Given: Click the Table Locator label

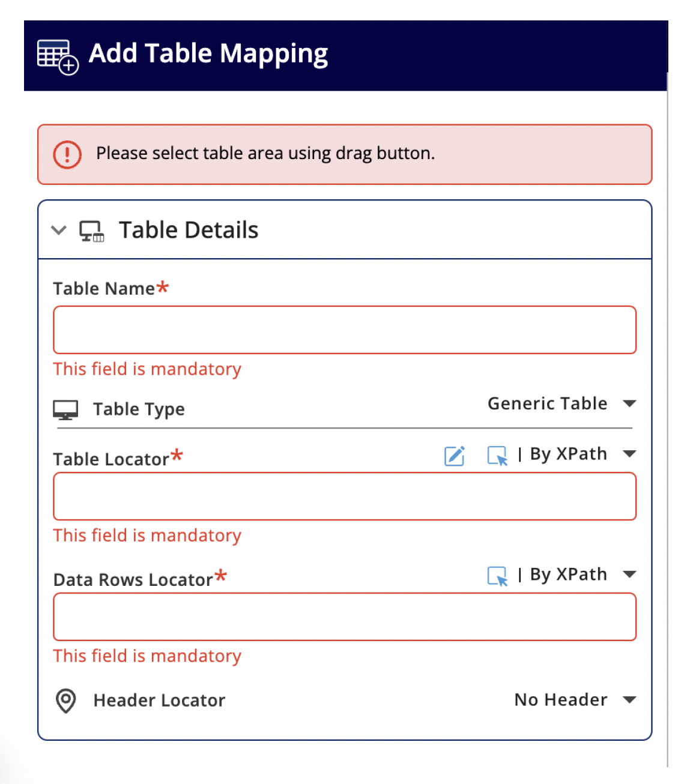Looking at the screenshot, I should tap(111, 459).
